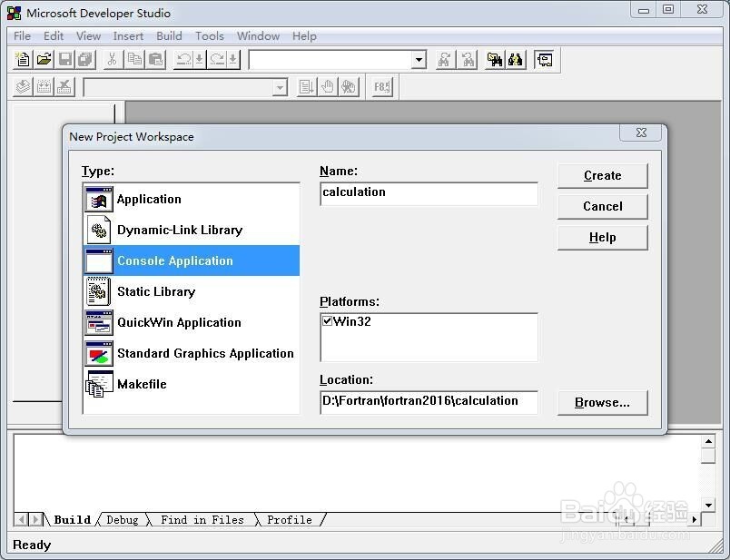Click output pane scroll down arrow
The height and width of the screenshot is (560, 730).
[x=708, y=505]
